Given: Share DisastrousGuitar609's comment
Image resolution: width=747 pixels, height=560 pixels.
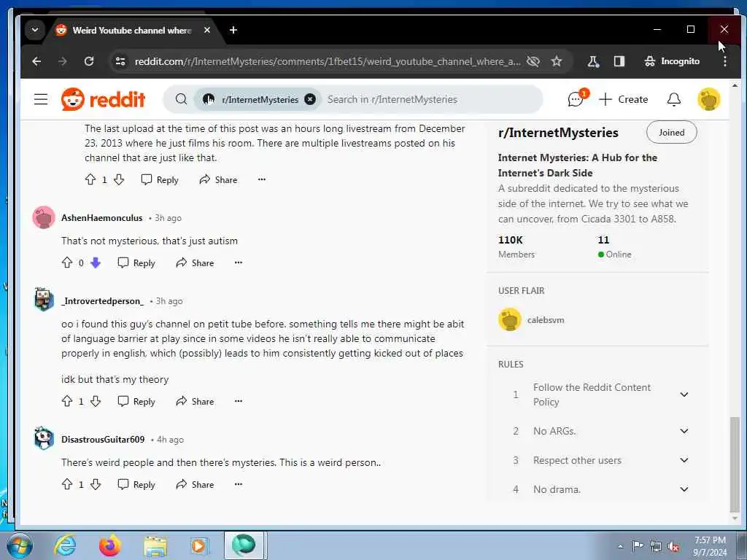Looking at the screenshot, I should point(195,484).
